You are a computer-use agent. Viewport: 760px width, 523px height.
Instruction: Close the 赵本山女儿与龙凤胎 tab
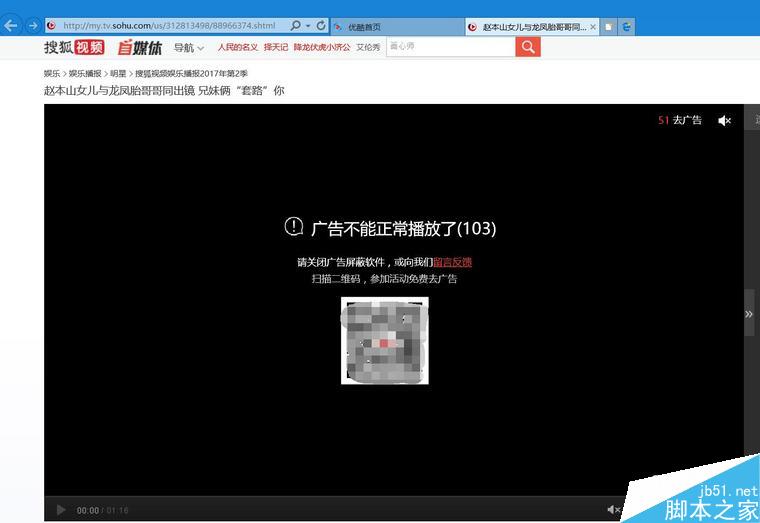(x=593, y=27)
